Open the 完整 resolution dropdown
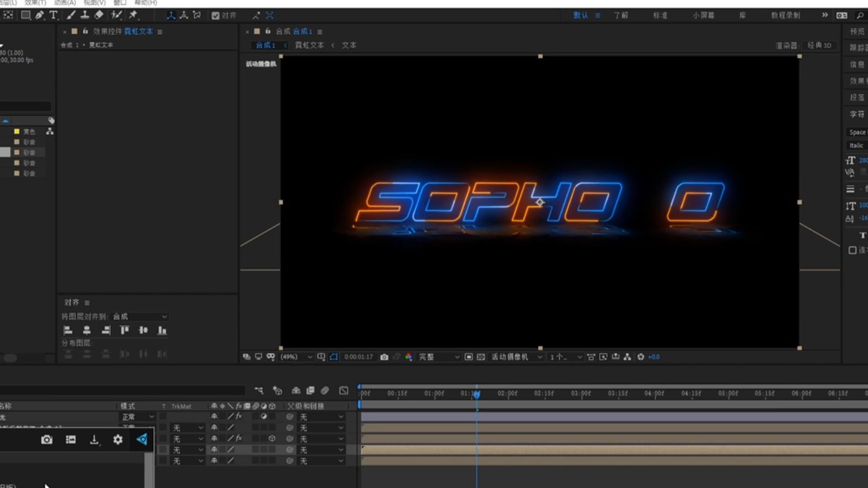The height and width of the screenshot is (488, 868). pyautogui.click(x=439, y=357)
